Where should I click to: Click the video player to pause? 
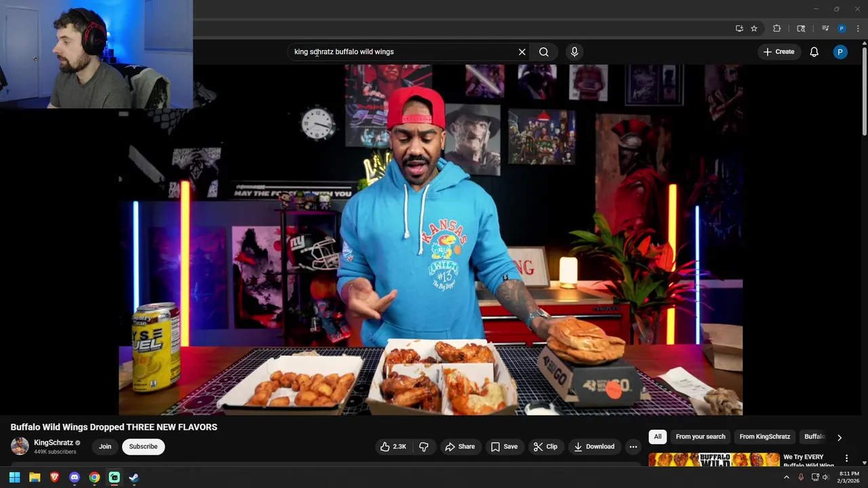click(x=431, y=240)
